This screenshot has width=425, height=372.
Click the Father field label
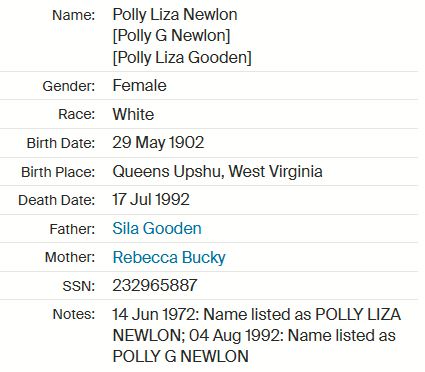tap(72, 229)
